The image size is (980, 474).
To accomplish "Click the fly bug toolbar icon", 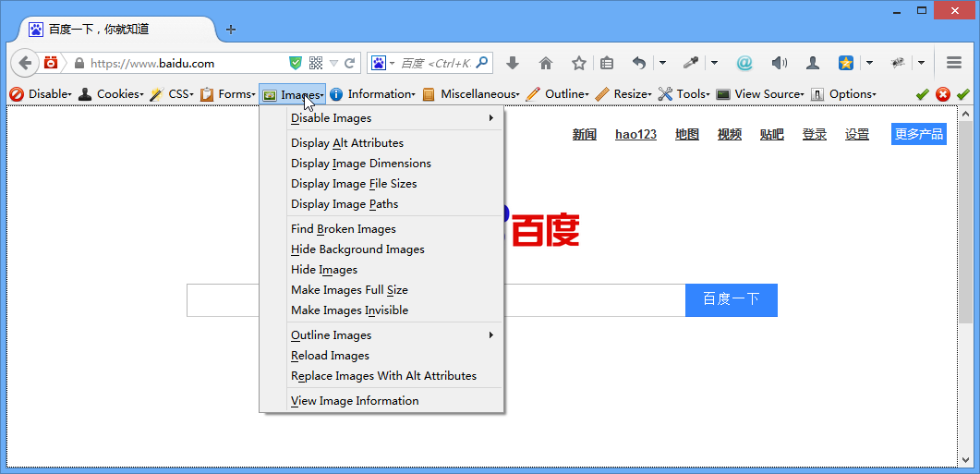I will (898, 63).
